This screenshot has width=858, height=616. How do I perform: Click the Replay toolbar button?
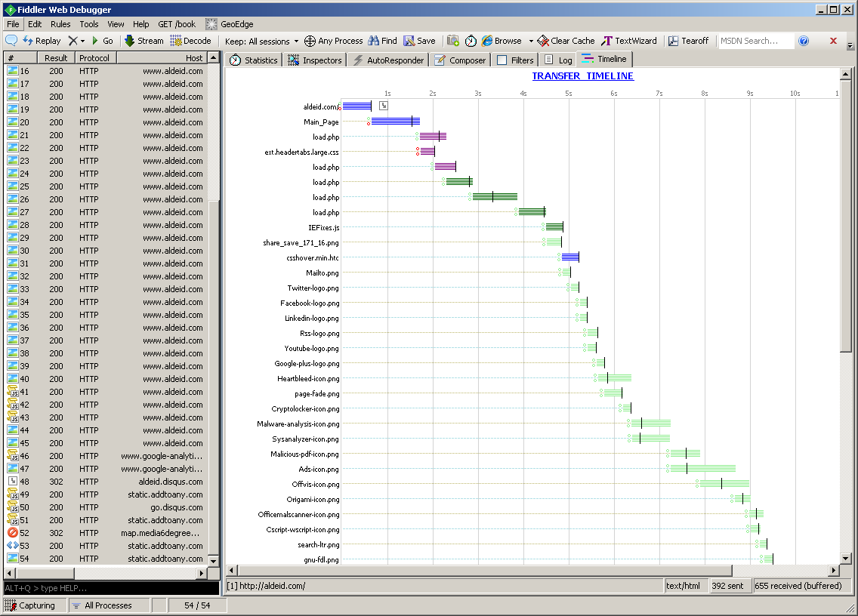click(x=42, y=41)
